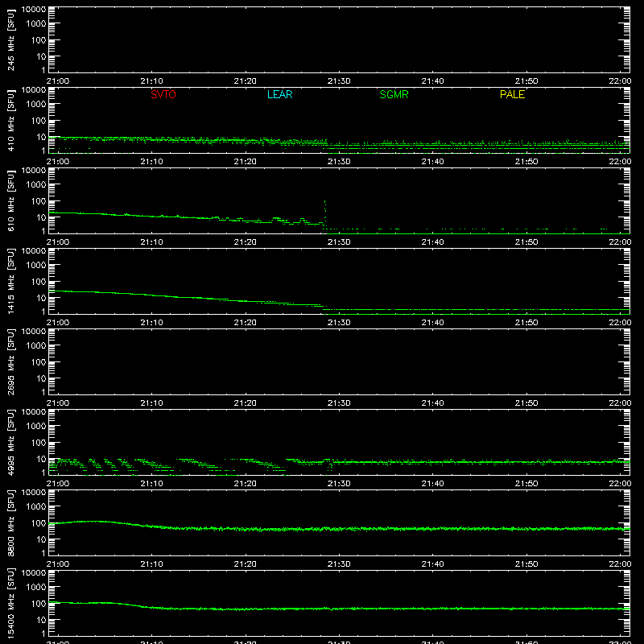The image size is (644, 644).
Task: Click the 22:00 tick label under 4995 MHz panel
Action: tap(620, 484)
